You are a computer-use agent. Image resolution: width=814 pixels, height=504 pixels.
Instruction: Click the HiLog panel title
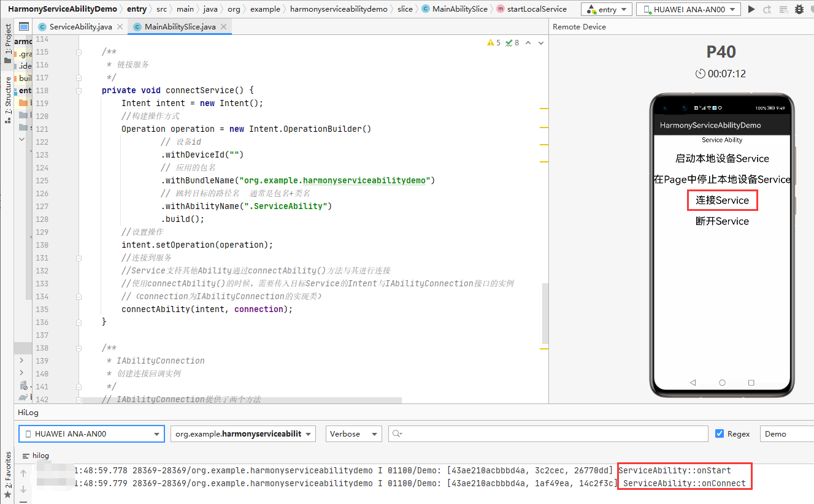[x=28, y=413]
